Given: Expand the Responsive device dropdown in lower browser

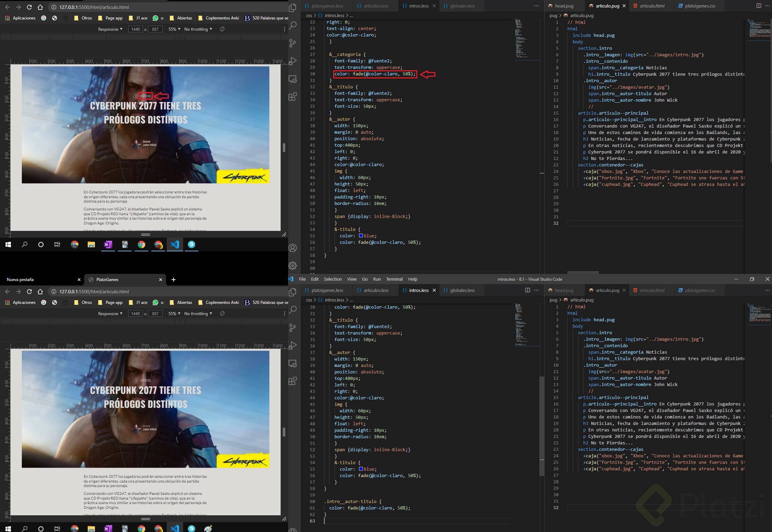Looking at the screenshot, I should coord(110,313).
